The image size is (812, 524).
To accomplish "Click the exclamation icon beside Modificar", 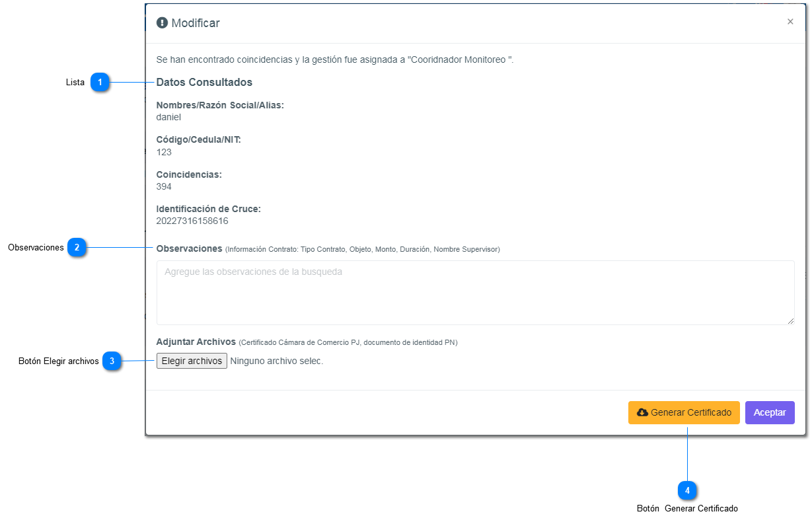I will (x=162, y=23).
